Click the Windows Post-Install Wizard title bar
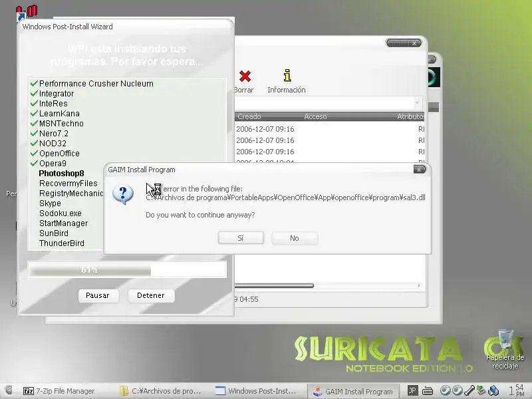Screen dimensions: 532x399 [x=126, y=27]
